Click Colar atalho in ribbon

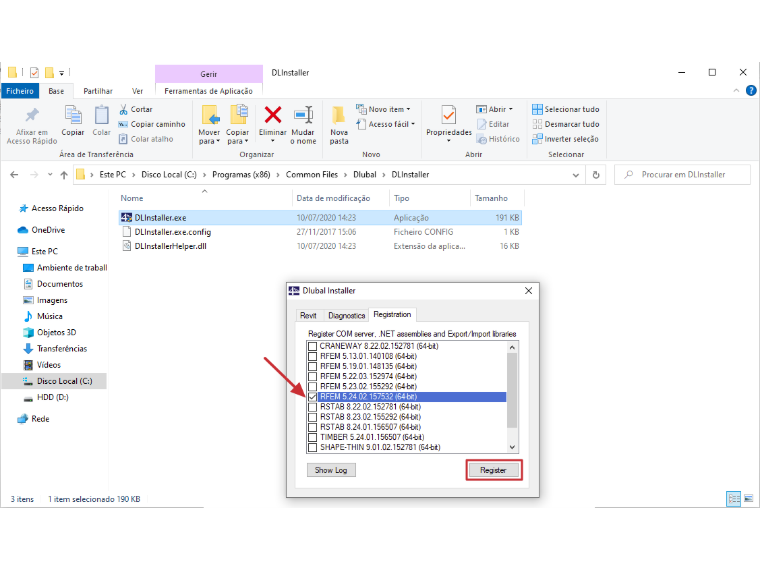pyautogui.click(x=146, y=139)
